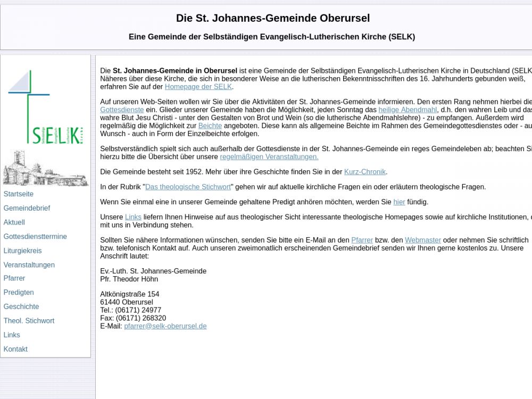
Task: Select Aktuell from the navigation menu
Action: [14, 222]
